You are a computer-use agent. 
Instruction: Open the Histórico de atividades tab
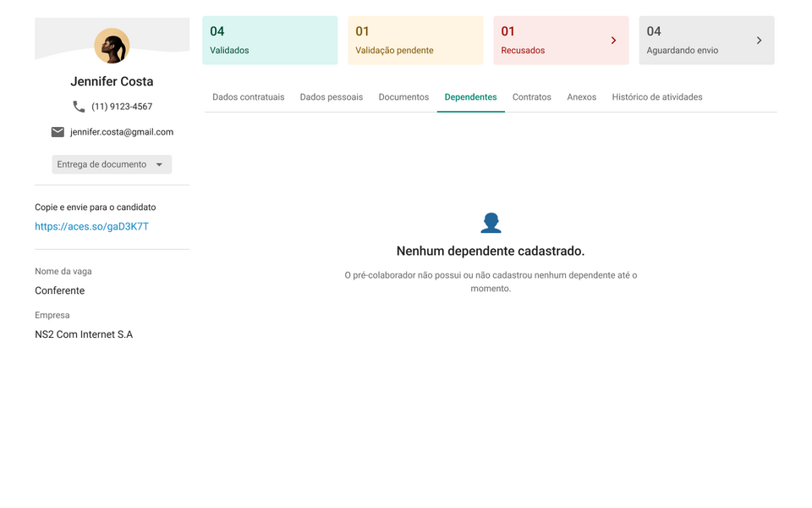657,97
